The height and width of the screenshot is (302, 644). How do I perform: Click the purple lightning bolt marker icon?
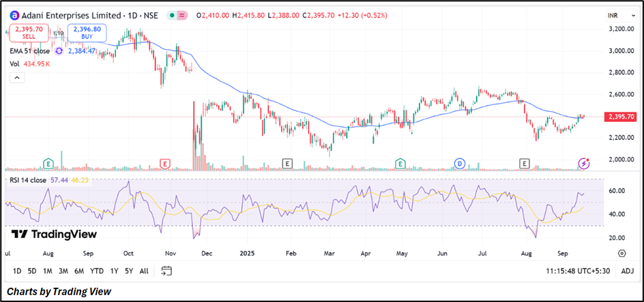(x=584, y=164)
